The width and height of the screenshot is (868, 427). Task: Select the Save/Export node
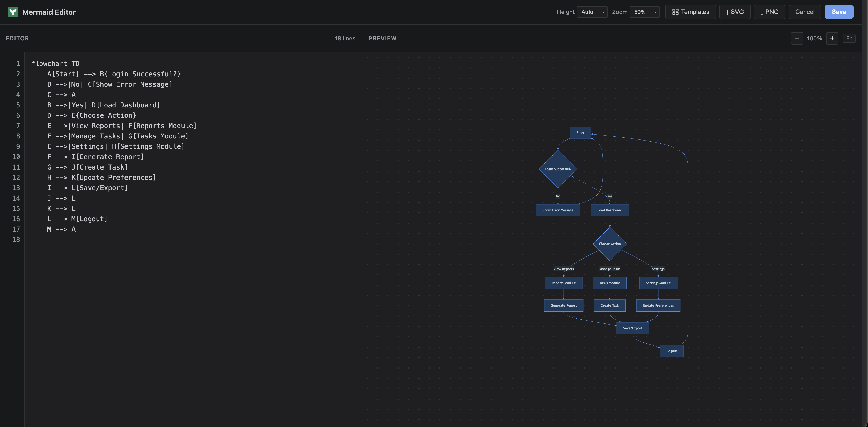[x=632, y=328]
